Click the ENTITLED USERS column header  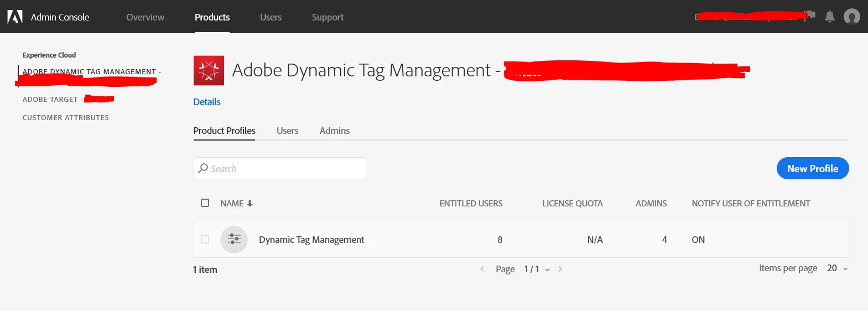click(x=471, y=204)
